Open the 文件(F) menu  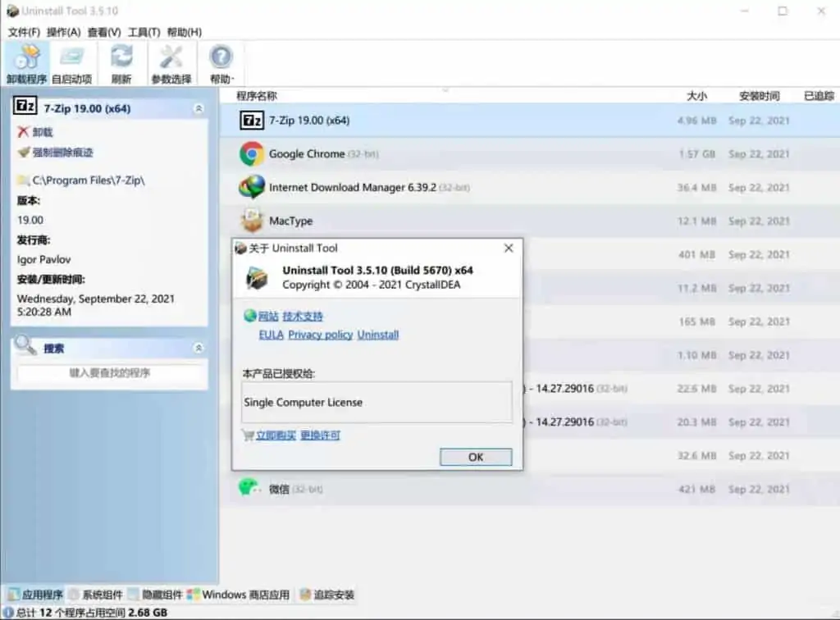pyautogui.click(x=24, y=32)
